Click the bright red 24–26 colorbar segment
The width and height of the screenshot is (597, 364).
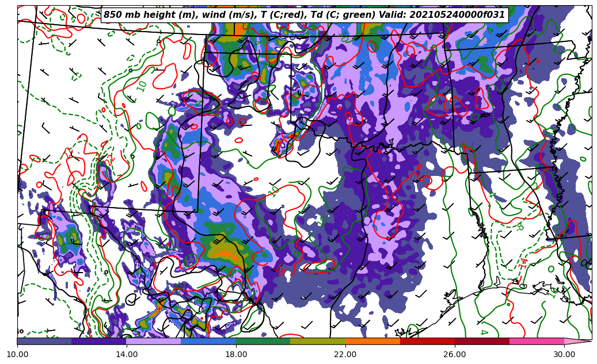[427, 341]
